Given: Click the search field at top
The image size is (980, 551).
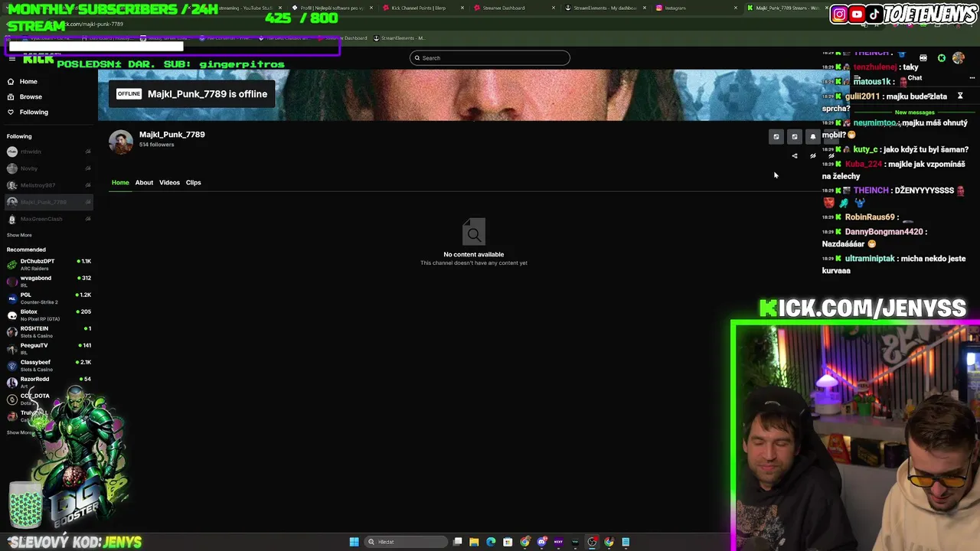Looking at the screenshot, I should [x=490, y=58].
